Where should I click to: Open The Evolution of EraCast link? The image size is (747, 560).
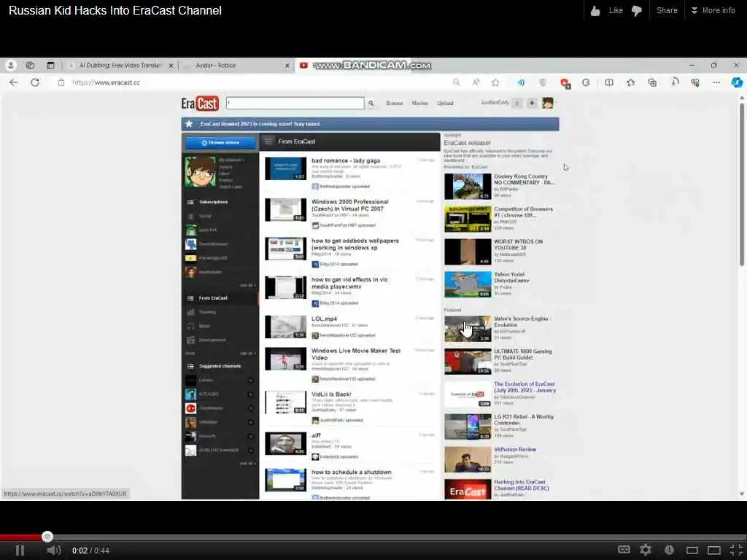point(525,386)
